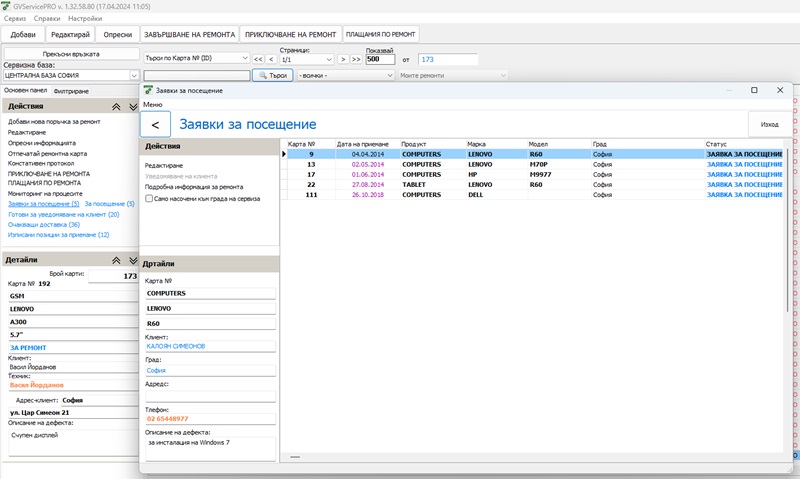This screenshot has height=479, width=800.
Task: Go to last page with >> button
Action: (356, 59)
